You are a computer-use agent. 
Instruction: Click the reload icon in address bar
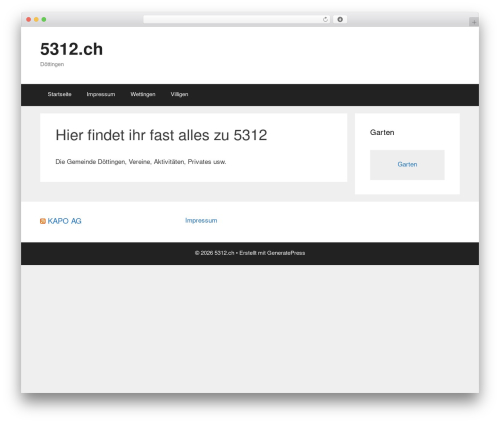click(x=325, y=20)
